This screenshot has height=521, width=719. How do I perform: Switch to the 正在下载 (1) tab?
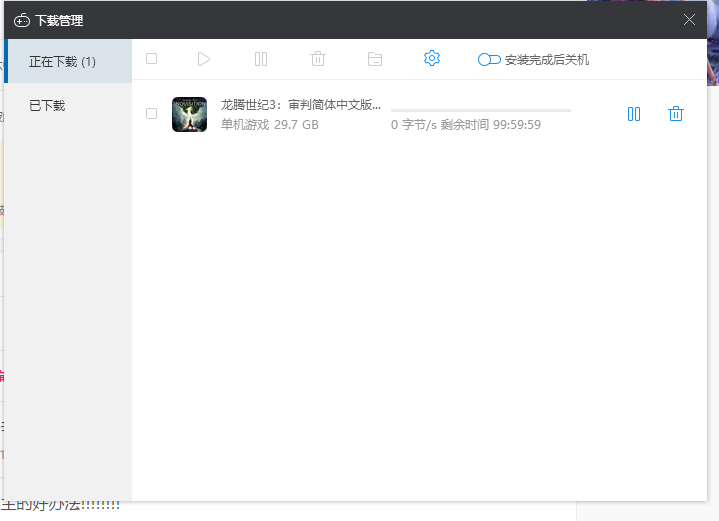(x=68, y=61)
